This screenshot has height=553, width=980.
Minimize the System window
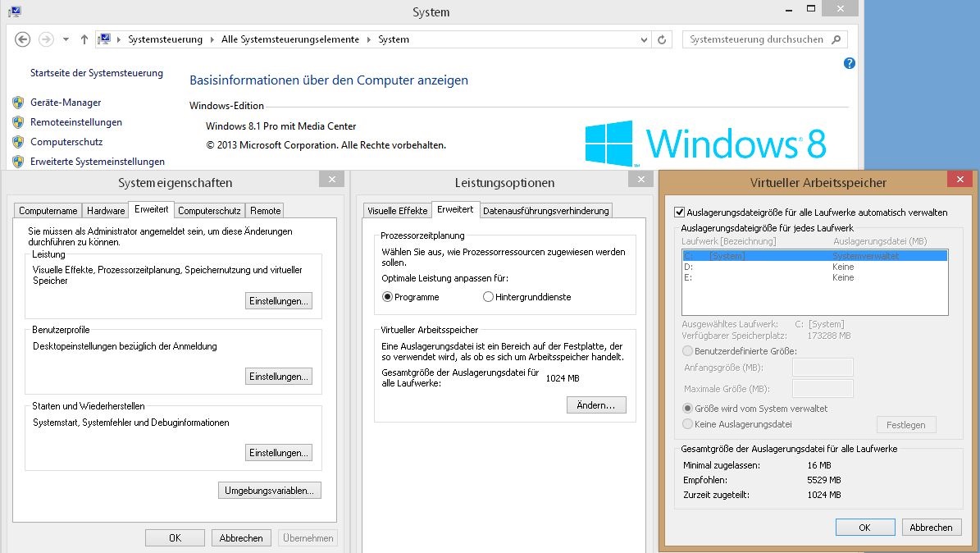(x=789, y=9)
